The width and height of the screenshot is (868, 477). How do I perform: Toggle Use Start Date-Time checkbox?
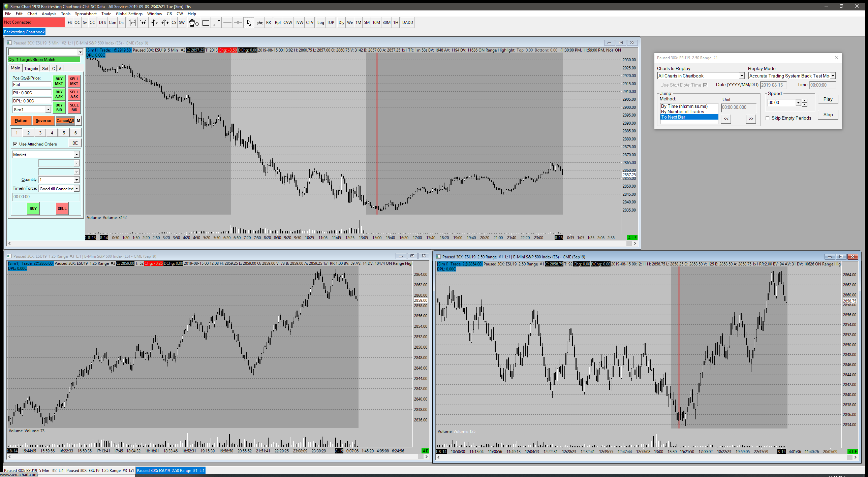pyautogui.click(x=705, y=85)
